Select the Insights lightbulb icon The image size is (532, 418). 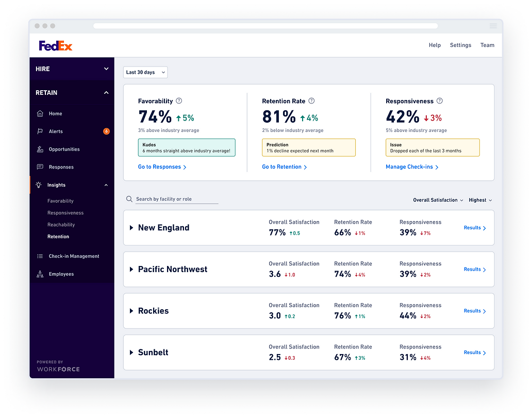click(40, 185)
